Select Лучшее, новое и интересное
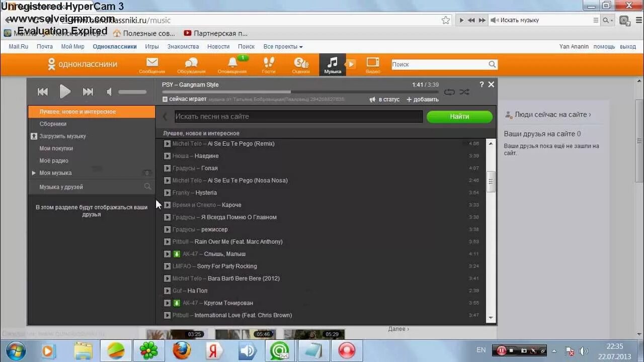 92,112
